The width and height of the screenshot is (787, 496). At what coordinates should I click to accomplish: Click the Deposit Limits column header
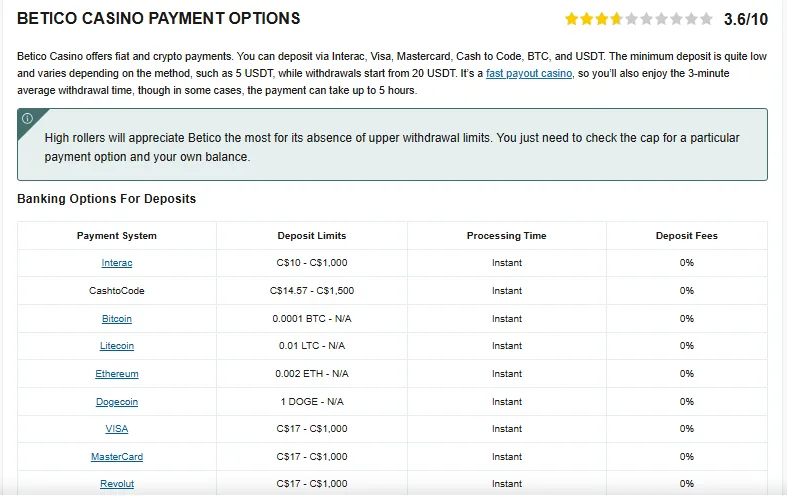tap(312, 235)
